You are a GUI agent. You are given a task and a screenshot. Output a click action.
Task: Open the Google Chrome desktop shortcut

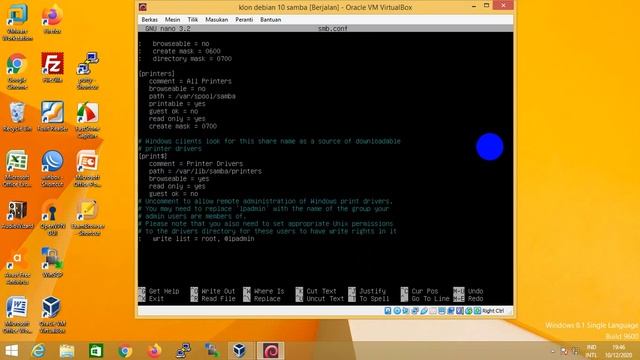click(x=17, y=71)
